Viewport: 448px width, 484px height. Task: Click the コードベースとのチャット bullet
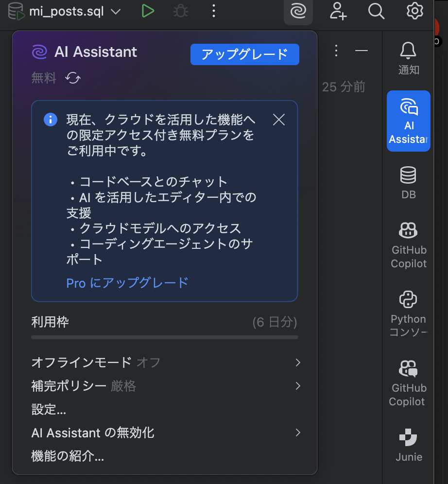[154, 182]
